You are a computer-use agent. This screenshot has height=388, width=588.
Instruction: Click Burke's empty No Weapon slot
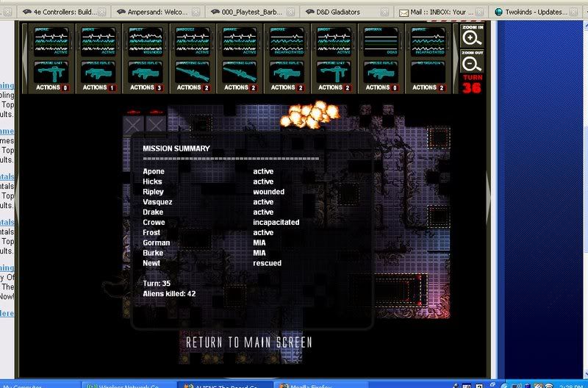(428, 72)
